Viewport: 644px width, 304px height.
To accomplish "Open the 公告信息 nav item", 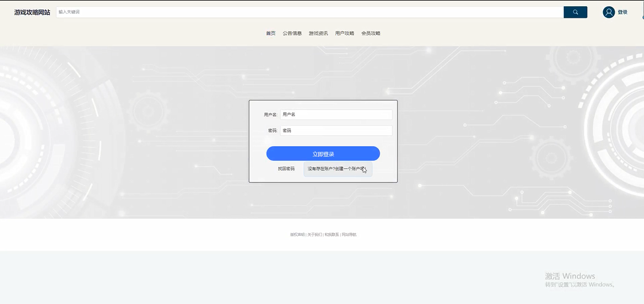I will click(x=292, y=33).
